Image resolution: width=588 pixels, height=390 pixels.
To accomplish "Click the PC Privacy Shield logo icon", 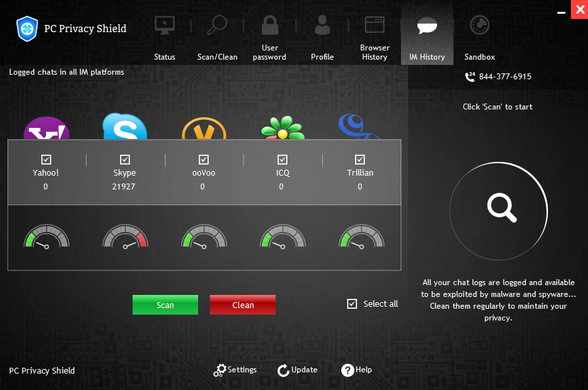I will [x=27, y=28].
